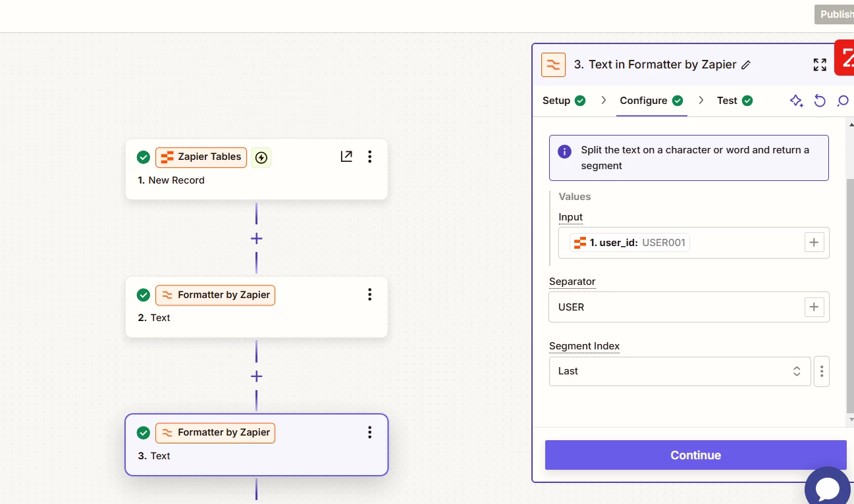
Task: Switch to the Setup tab
Action: point(564,101)
